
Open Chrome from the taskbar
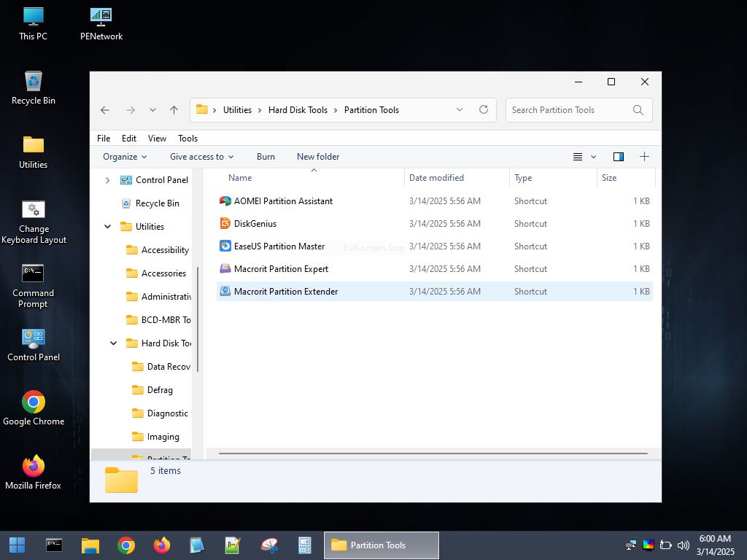(x=126, y=545)
